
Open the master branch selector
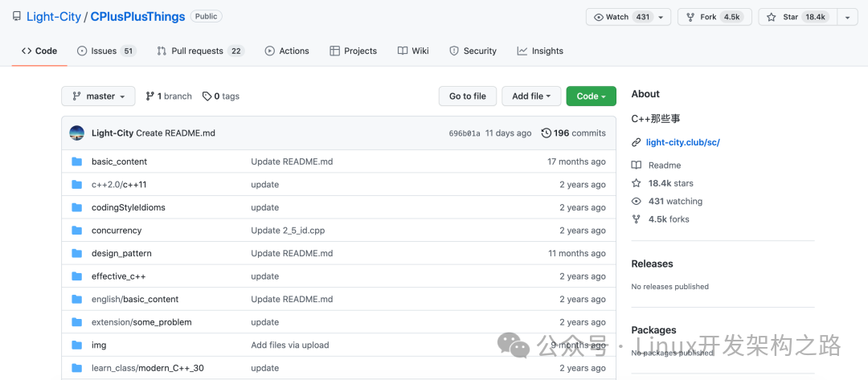click(x=98, y=96)
